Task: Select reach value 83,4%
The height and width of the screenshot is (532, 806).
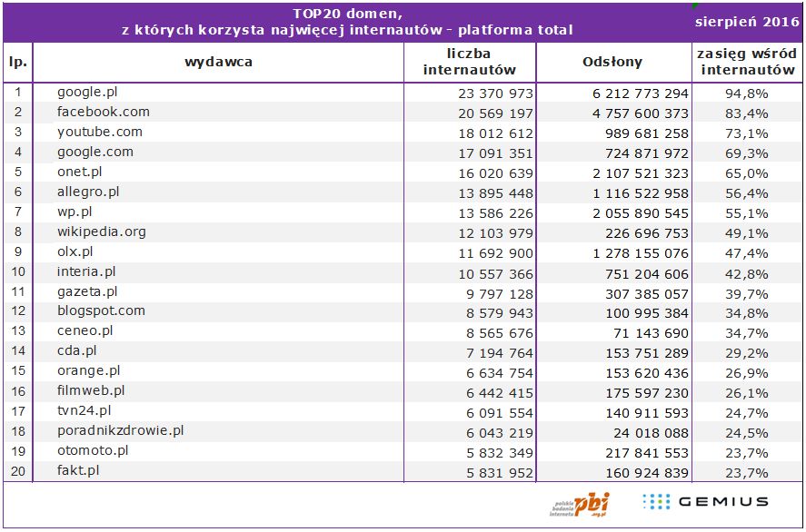Action: [746, 114]
